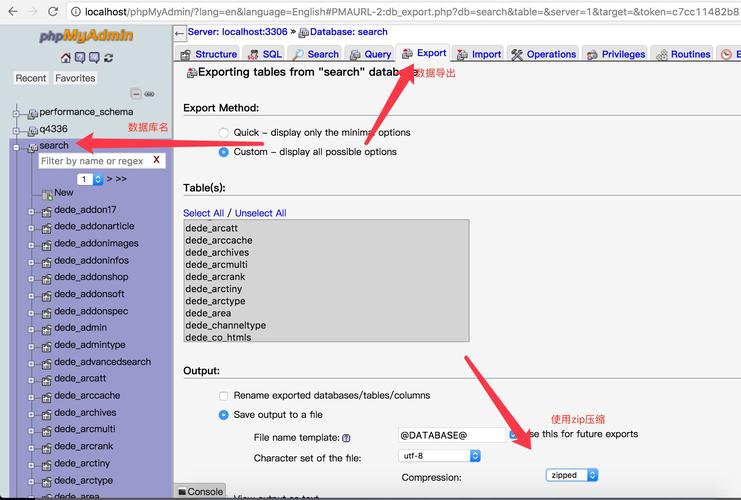Open the File name template help icon
This screenshot has width=741, height=500.
point(346,438)
